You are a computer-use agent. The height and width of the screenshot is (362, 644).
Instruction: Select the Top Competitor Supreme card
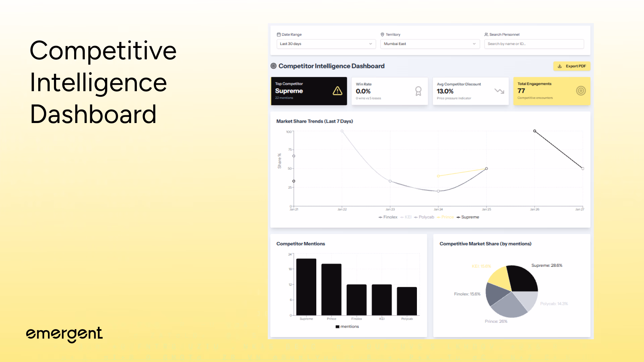coord(309,91)
